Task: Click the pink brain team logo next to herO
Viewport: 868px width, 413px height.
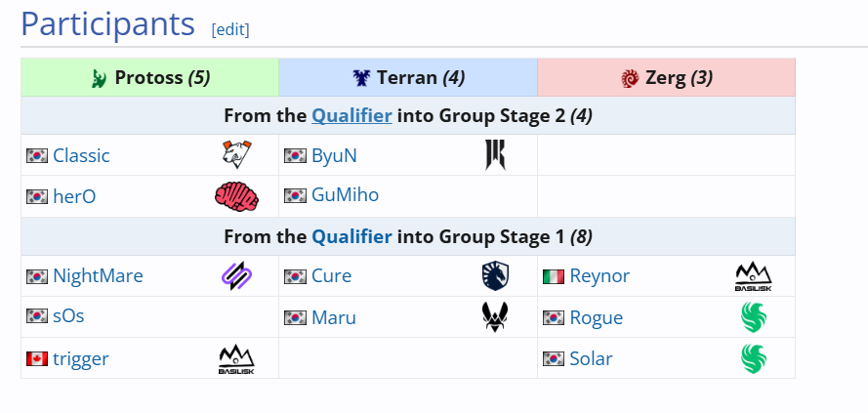Action: pyautogui.click(x=237, y=196)
